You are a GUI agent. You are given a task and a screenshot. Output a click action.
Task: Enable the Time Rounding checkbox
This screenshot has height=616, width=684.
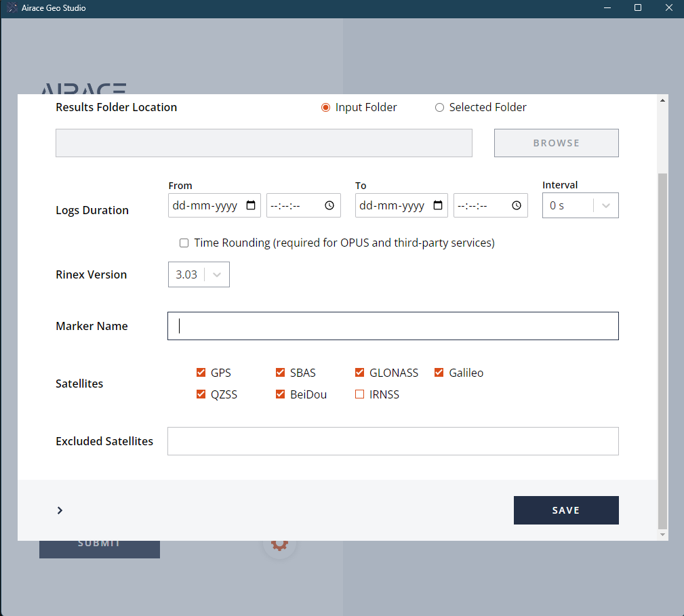(184, 243)
